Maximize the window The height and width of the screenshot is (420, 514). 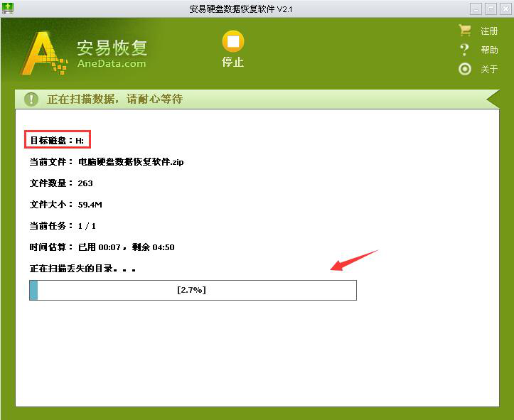[491, 9]
